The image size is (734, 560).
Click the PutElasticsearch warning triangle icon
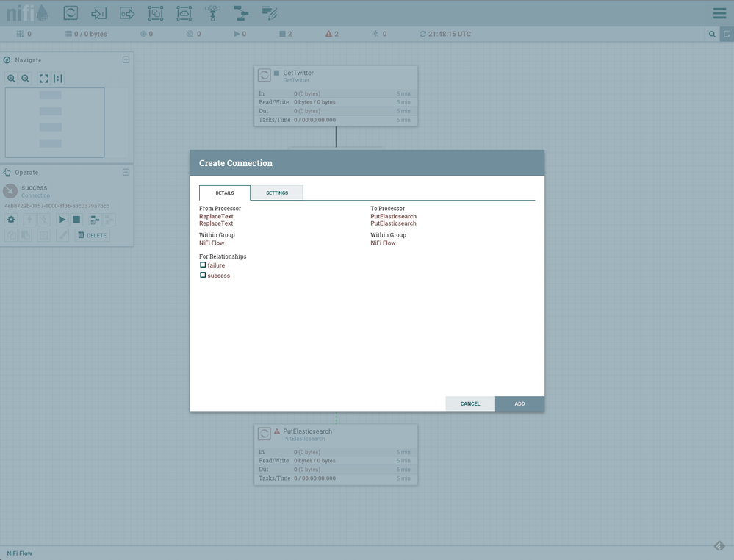point(277,431)
